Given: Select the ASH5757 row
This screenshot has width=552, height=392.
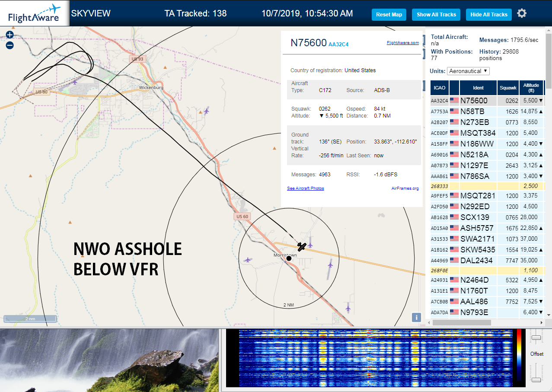Looking at the screenshot, I should pyautogui.click(x=487, y=228).
